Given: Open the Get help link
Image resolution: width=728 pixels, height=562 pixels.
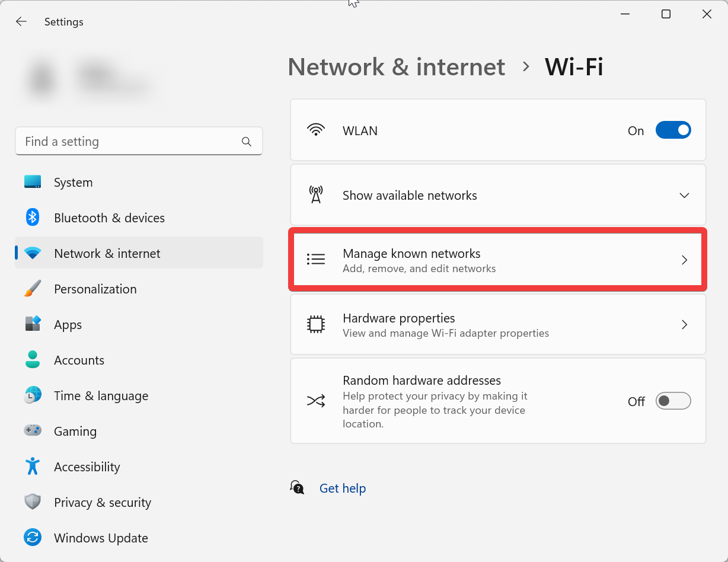Looking at the screenshot, I should click(343, 488).
